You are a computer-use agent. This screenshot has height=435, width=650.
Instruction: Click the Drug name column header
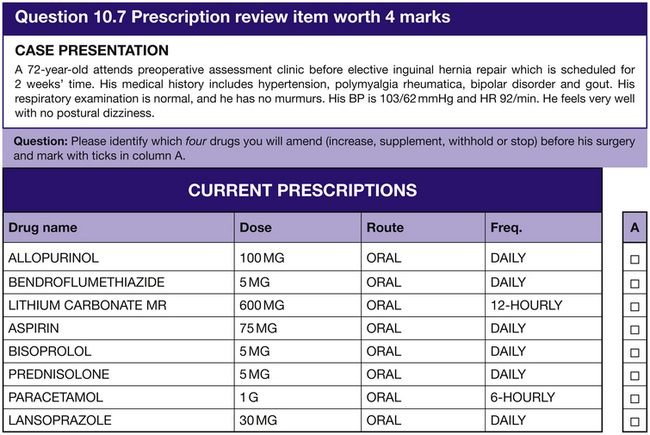(x=43, y=227)
